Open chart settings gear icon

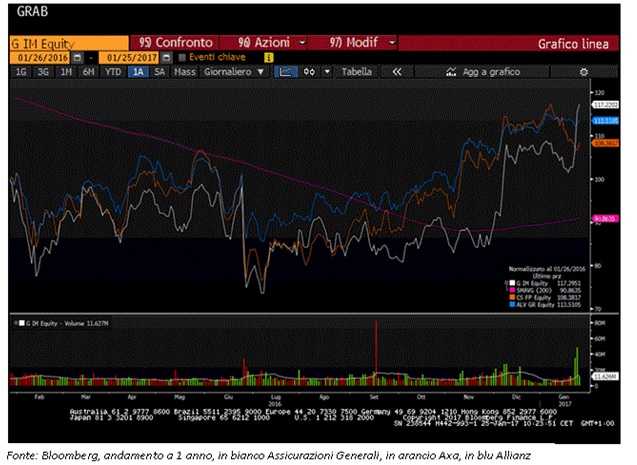pyautogui.click(x=584, y=72)
